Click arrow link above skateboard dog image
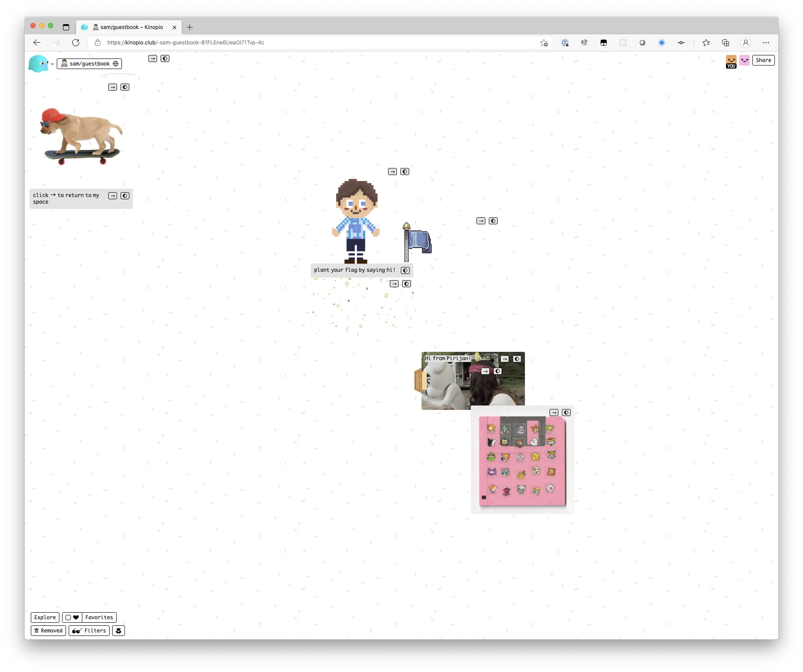 click(x=113, y=87)
